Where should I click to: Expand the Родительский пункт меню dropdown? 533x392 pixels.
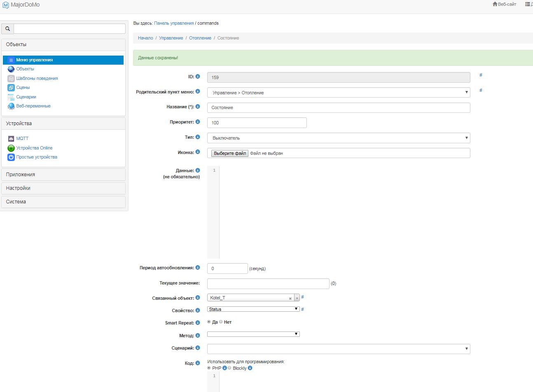[x=338, y=93]
